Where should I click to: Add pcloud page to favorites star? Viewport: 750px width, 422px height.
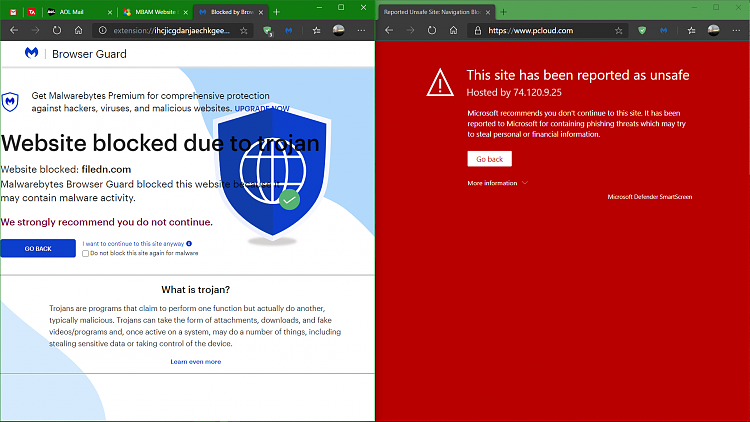tap(619, 31)
